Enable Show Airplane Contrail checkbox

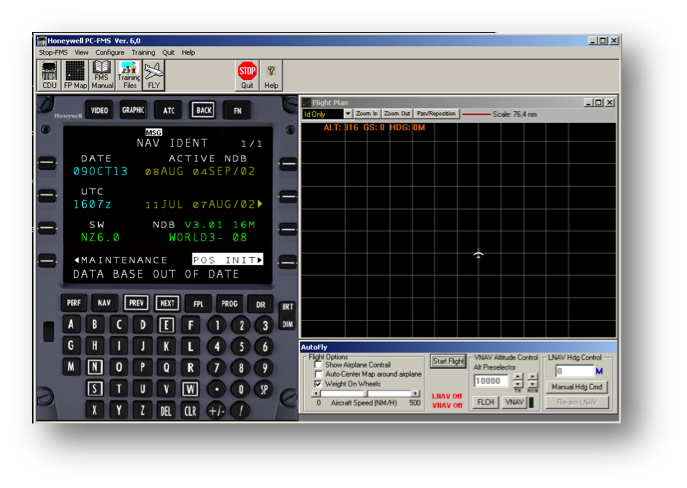pyautogui.click(x=318, y=364)
